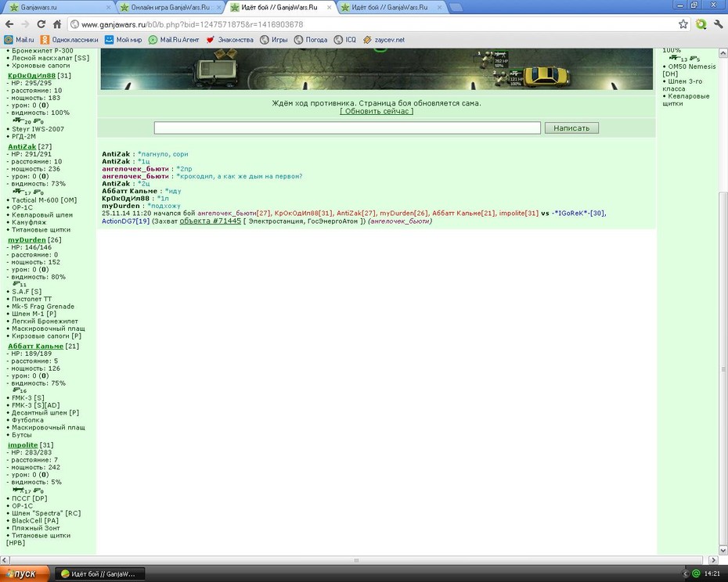The height and width of the screenshot is (582, 728).
Task: Click the Обновить сейчас link
Action: pos(377,111)
